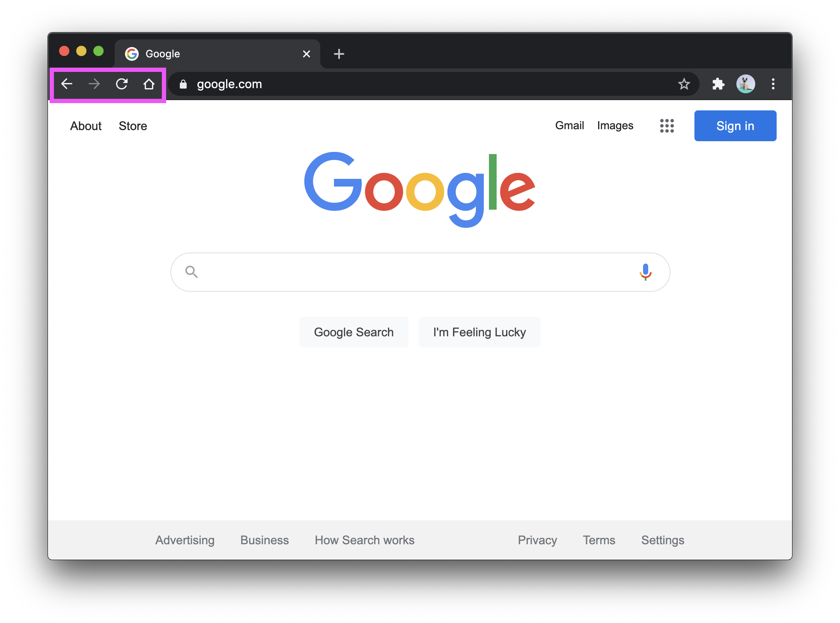Image resolution: width=840 pixels, height=623 pixels.
Task: Open the Images link
Action: (615, 125)
